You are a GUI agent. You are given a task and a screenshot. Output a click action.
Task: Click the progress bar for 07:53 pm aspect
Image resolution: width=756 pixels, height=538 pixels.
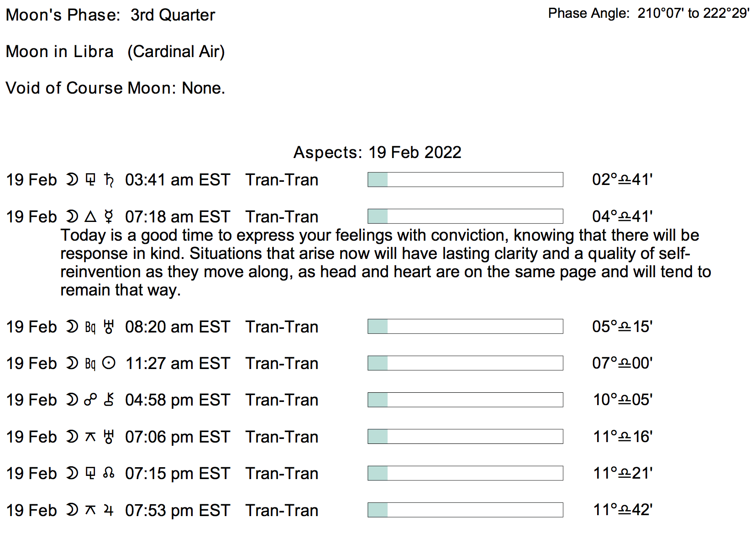click(465, 510)
